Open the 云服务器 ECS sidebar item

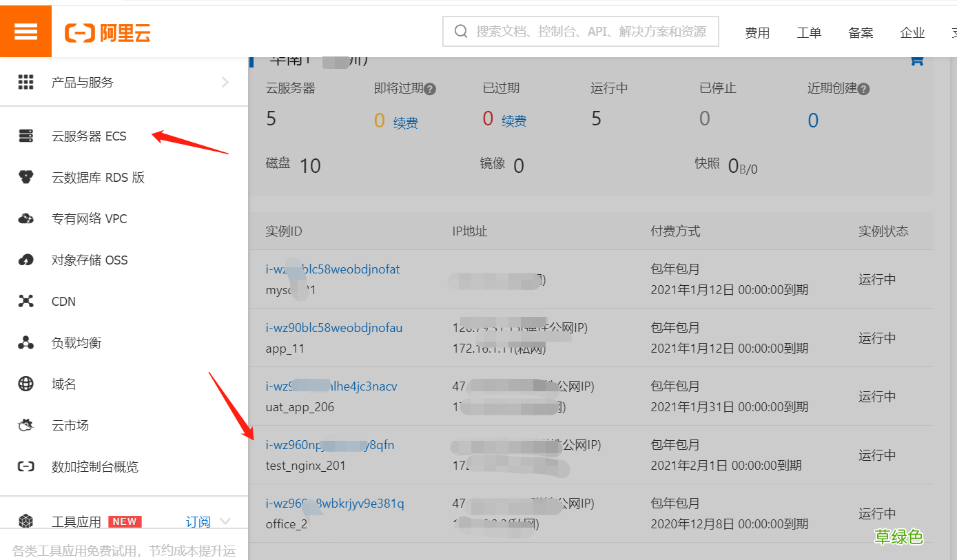(90, 136)
